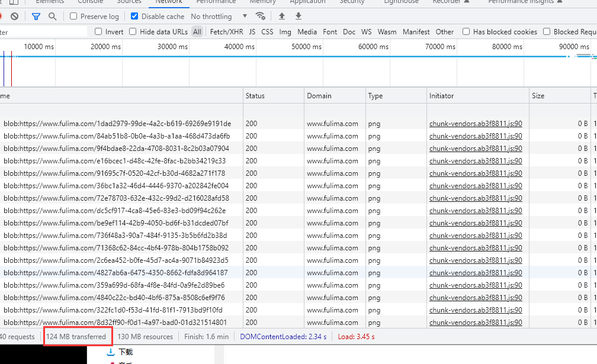Click the 下载 download icon

pos(110,352)
